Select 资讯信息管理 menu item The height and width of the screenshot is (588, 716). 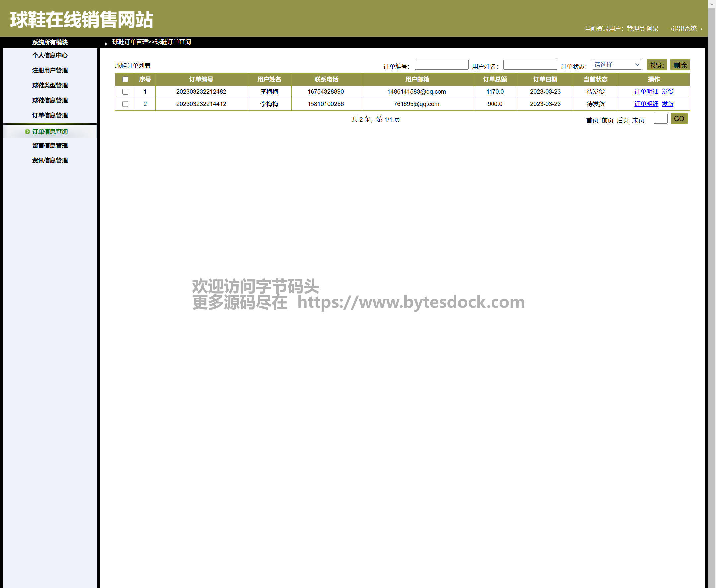(50, 160)
